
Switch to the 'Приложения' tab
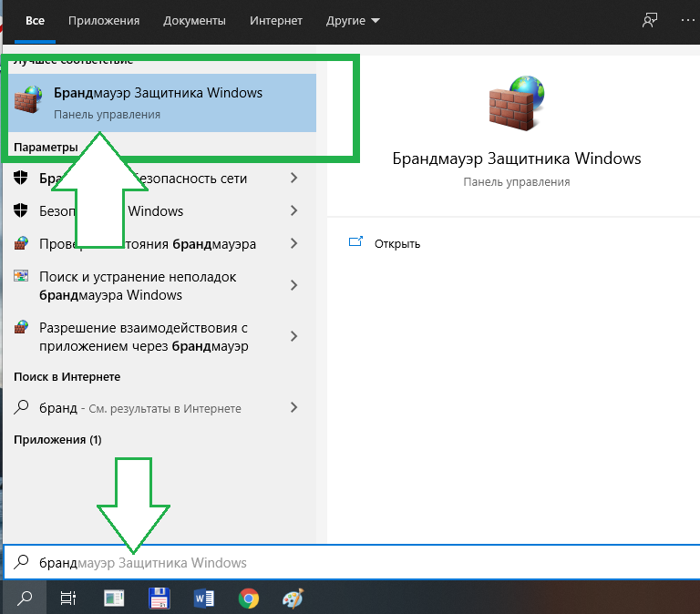[106, 19]
